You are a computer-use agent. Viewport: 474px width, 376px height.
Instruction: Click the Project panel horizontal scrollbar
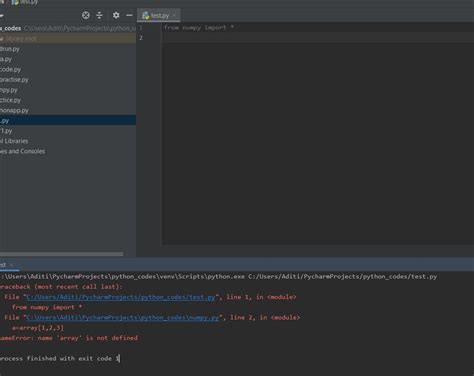pos(62,254)
